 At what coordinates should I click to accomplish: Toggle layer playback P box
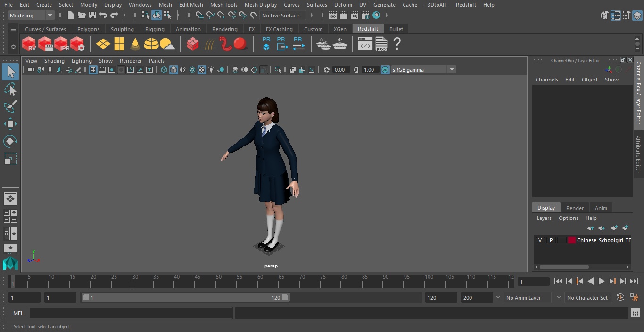pos(551,240)
